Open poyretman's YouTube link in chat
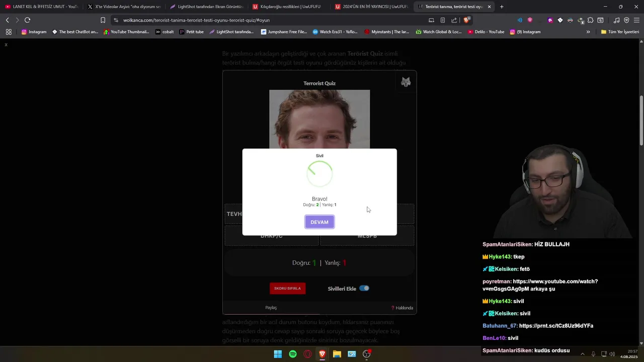This screenshot has height=362, width=644. 540,285
